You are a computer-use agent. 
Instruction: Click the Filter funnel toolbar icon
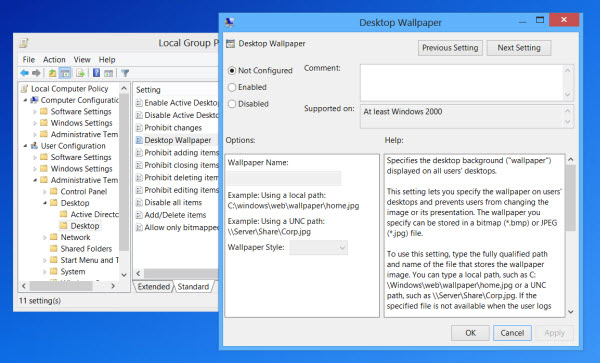(125, 73)
